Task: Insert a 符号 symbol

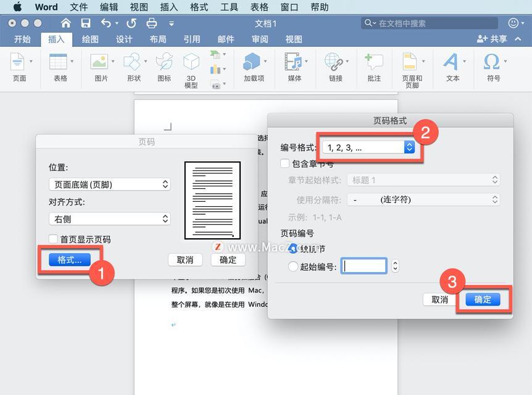Action: click(x=492, y=62)
